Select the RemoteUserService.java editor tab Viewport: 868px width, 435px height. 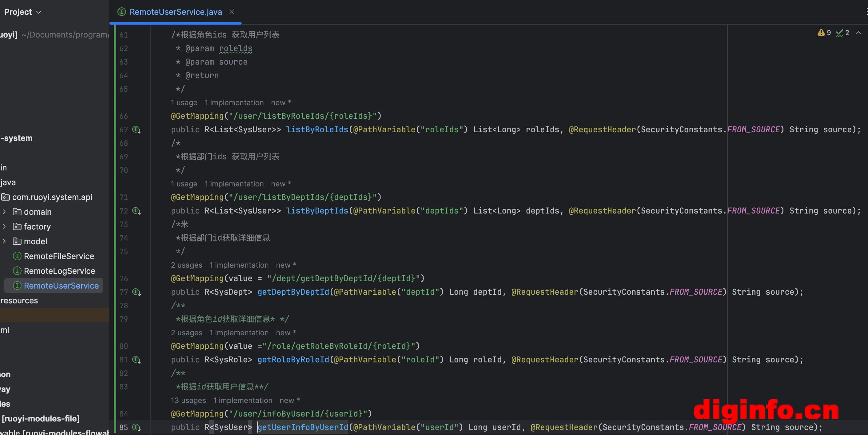coord(176,12)
